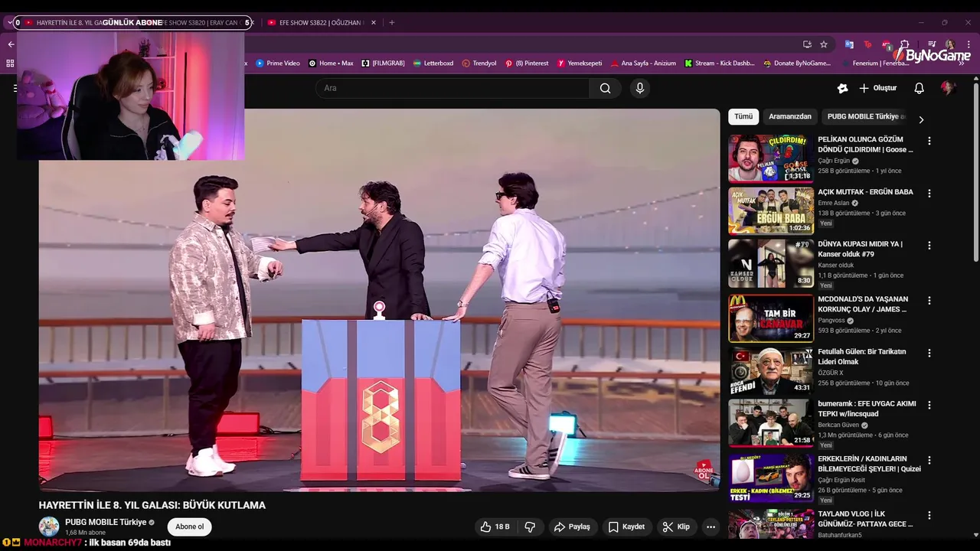Open PELİKAN OLUNCA video thumbnail
The height and width of the screenshot is (551, 980).
(x=770, y=158)
